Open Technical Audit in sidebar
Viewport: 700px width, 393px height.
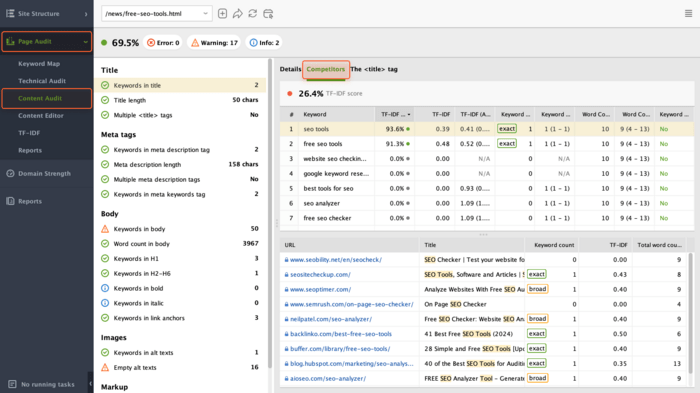[42, 81]
